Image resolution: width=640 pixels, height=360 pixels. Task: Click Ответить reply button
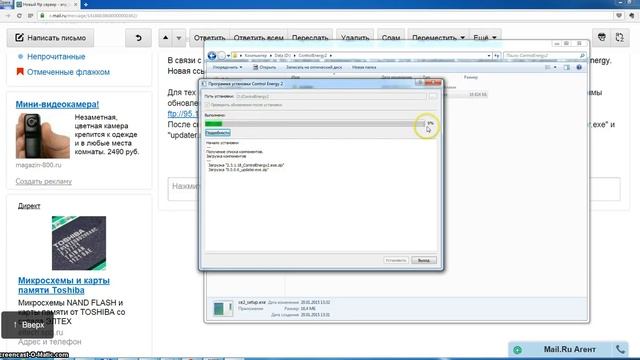click(209, 38)
